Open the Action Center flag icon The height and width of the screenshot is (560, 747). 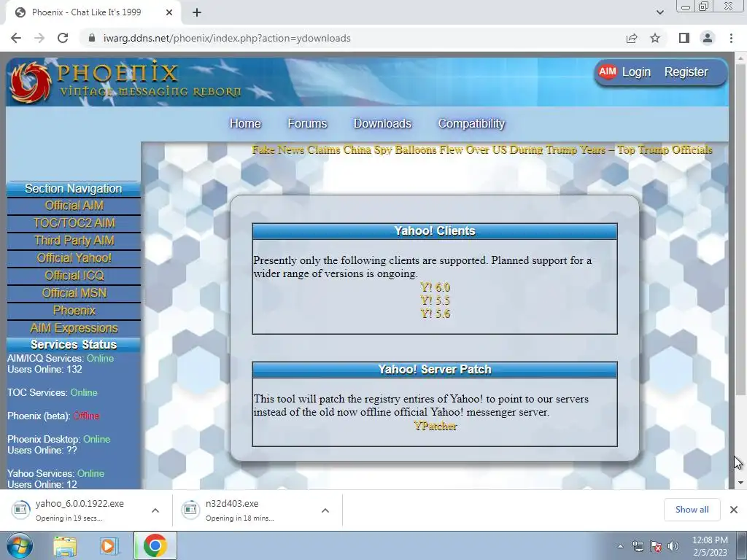pos(656,547)
